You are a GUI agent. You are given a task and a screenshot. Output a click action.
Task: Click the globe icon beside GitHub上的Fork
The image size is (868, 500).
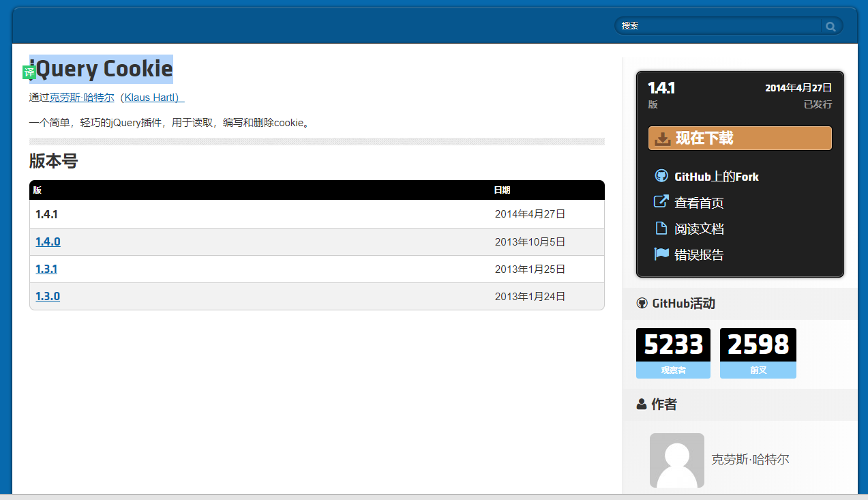coord(661,175)
